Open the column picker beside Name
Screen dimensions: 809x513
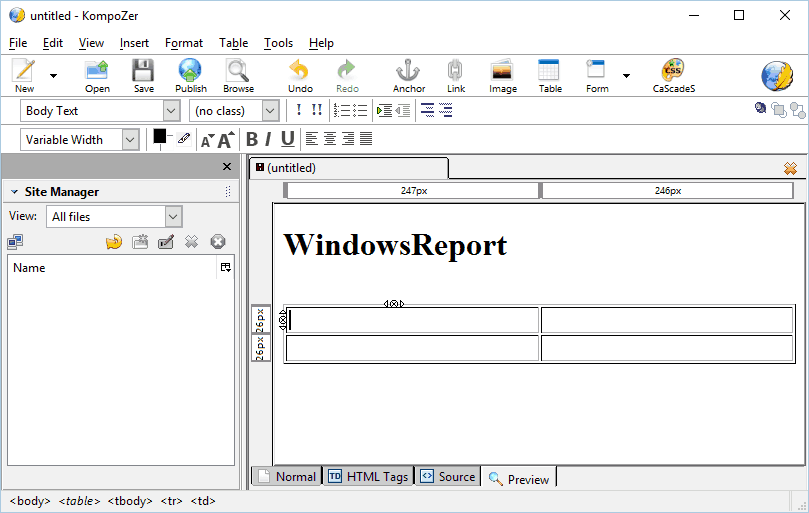pyautogui.click(x=225, y=267)
